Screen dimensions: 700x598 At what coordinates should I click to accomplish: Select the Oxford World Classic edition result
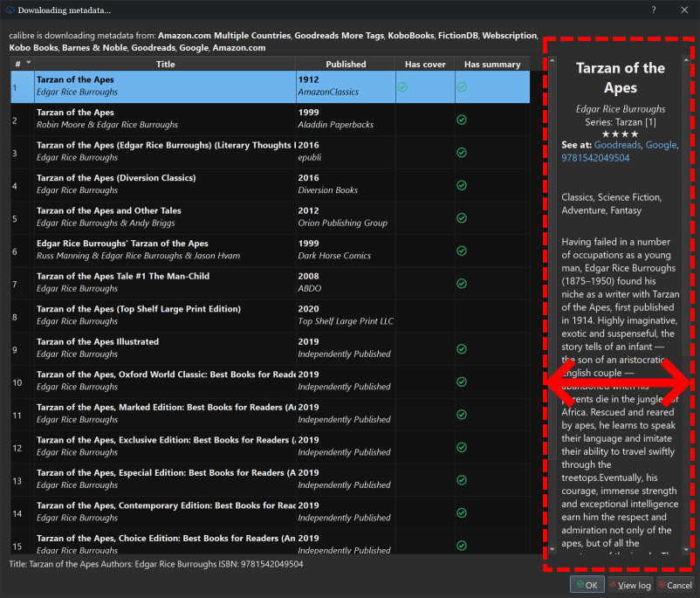click(270, 381)
